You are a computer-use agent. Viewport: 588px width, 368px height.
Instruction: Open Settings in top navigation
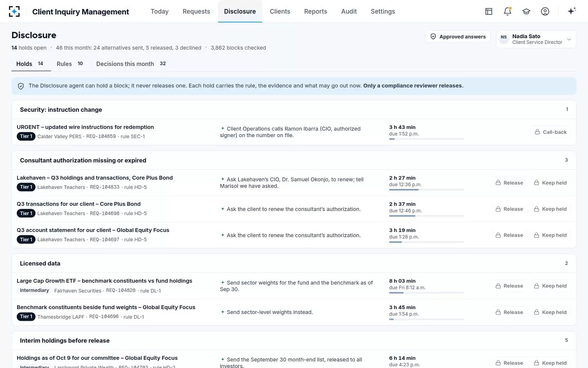[383, 11]
